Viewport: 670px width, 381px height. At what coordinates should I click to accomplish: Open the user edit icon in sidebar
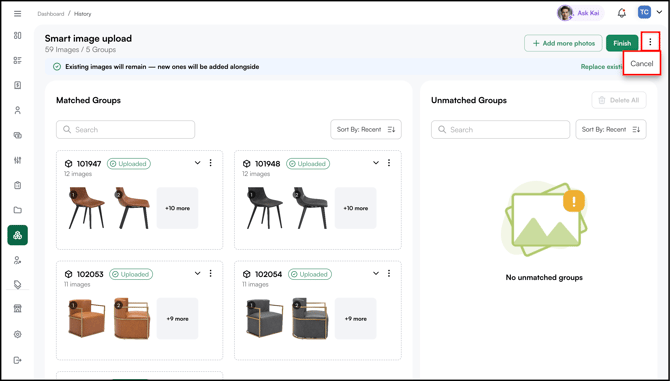point(18,260)
